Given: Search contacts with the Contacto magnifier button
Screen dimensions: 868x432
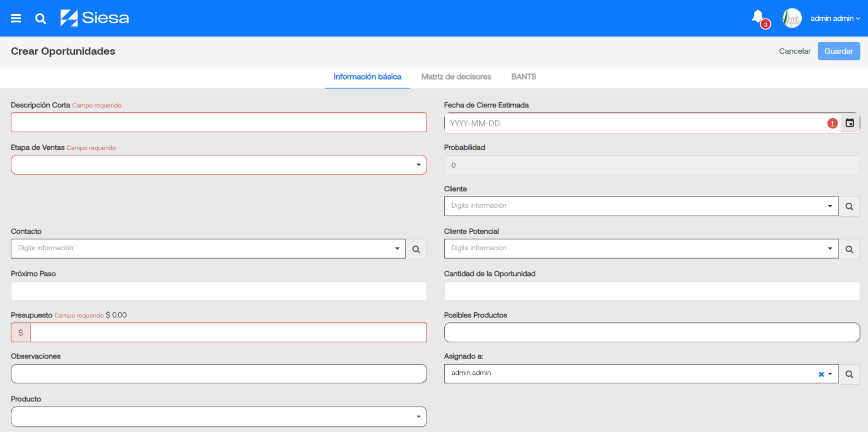Looking at the screenshot, I should [x=416, y=248].
